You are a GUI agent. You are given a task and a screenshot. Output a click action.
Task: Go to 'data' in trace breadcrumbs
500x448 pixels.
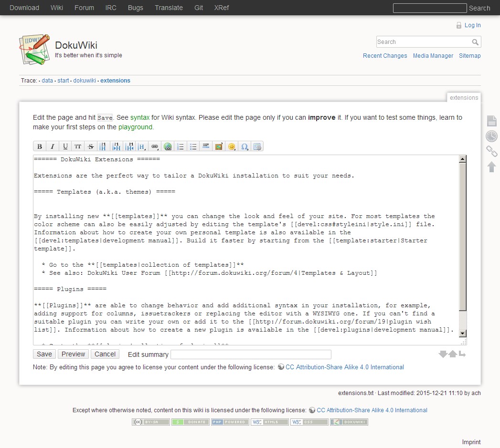pos(47,81)
